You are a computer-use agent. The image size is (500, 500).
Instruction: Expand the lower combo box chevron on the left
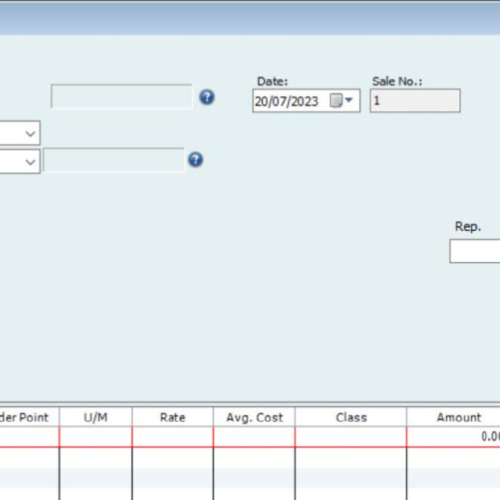point(30,162)
